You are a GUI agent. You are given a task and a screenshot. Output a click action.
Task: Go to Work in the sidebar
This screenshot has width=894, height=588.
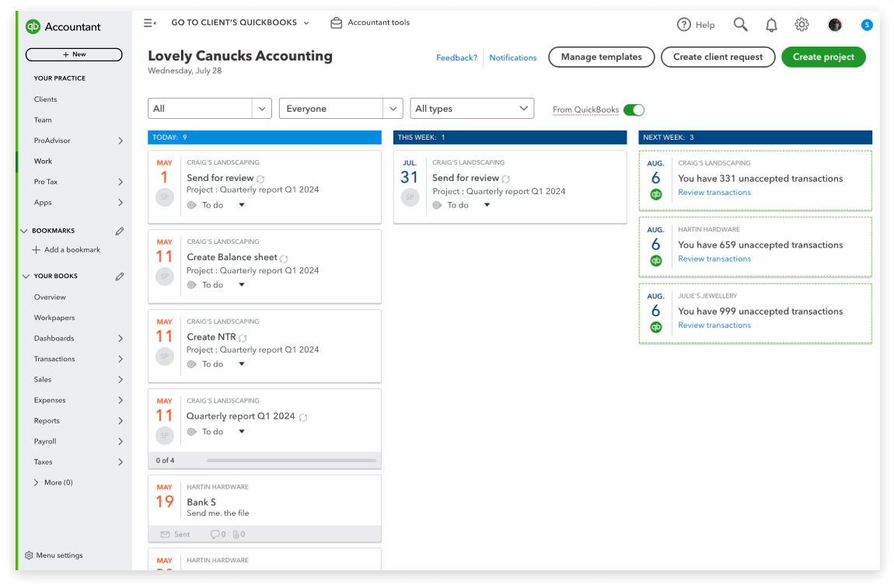pyautogui.click(x=43, y=162)
